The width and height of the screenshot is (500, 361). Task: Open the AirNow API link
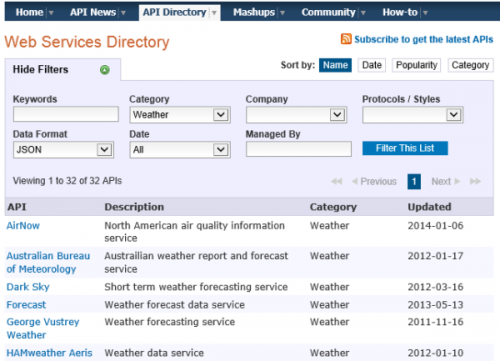(23, 226)
